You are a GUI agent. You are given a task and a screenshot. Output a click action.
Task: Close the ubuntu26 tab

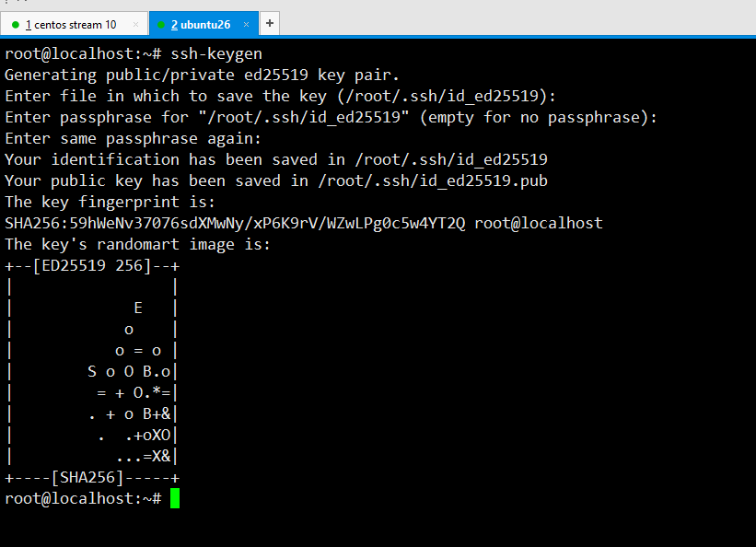pos(247,25)
